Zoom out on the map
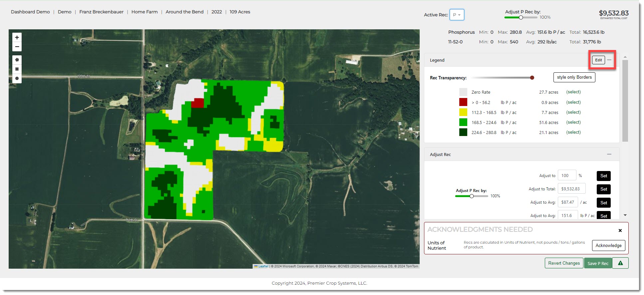The image size is (644, 295). [x=17, y=47]
